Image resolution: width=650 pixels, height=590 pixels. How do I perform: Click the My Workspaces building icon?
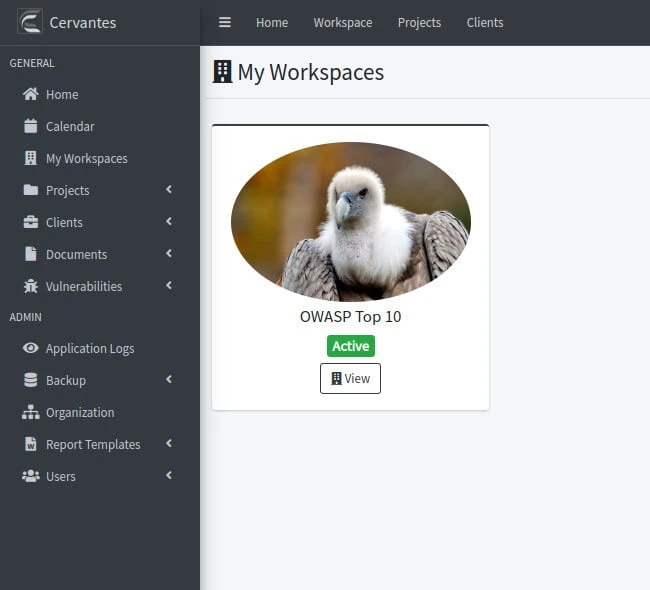click(30, 158)
